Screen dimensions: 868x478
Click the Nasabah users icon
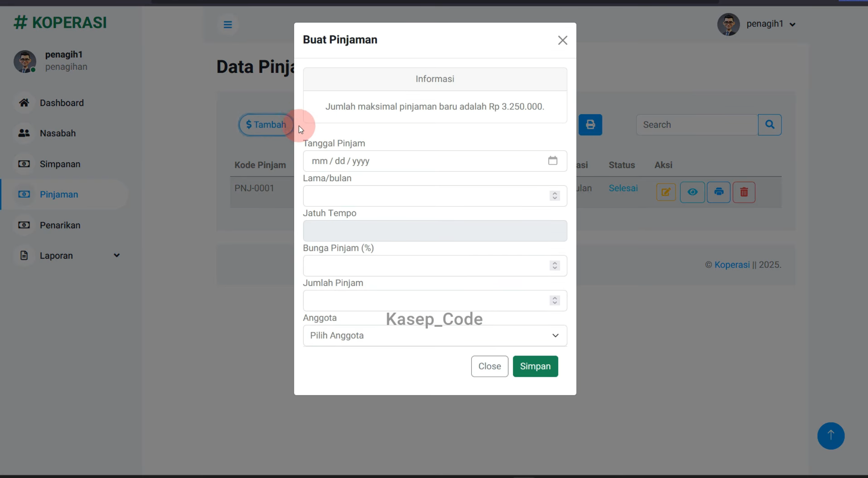24,133
